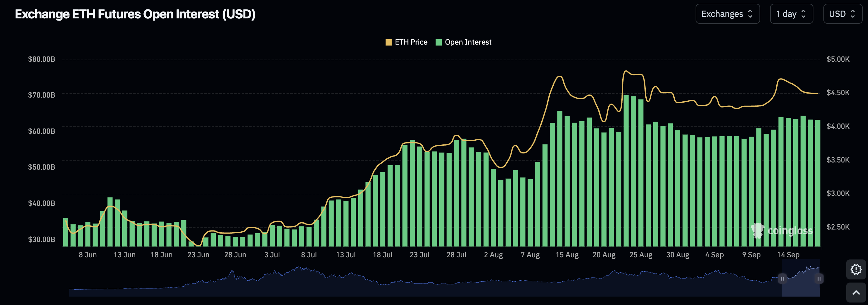Click the coinglass watermark logo
The width and height of the screenshot is (868, 305).
tap(781, 230)
